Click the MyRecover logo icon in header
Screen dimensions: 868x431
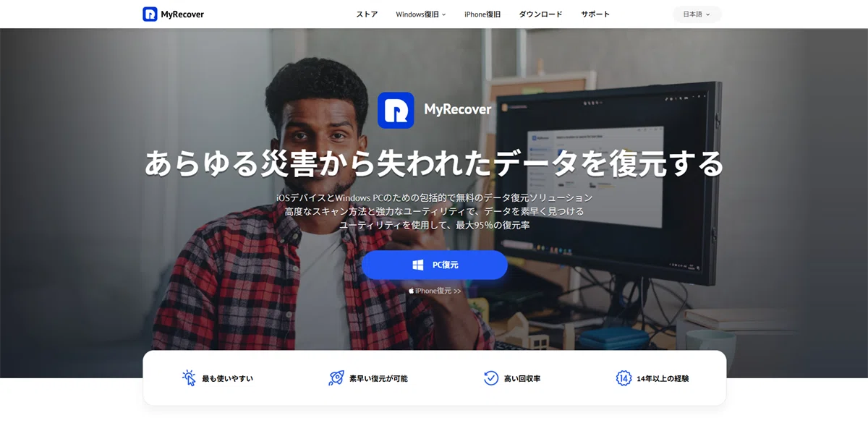pos(150,14)
